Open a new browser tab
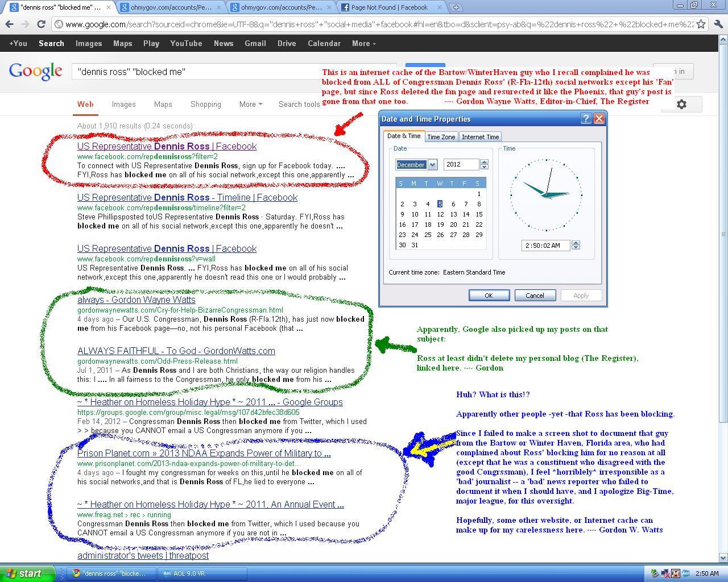The width and height of the screenshot is (728, 582). [456, 7]
